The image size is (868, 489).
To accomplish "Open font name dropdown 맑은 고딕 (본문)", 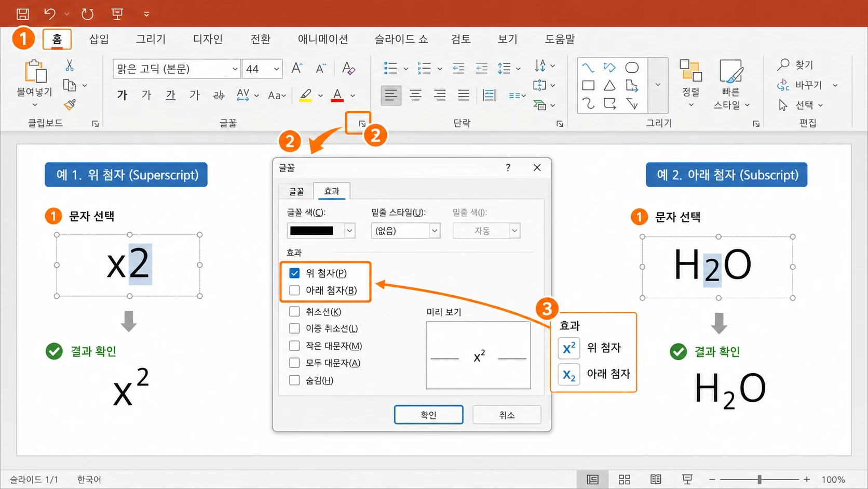I will pos(235,69).
